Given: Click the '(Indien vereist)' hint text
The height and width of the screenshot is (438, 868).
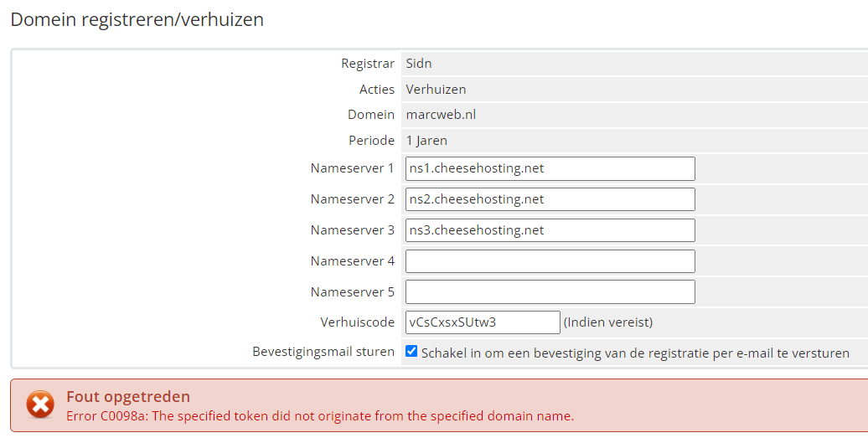Looking at the screenshot, I should click(x=607, y=322).
